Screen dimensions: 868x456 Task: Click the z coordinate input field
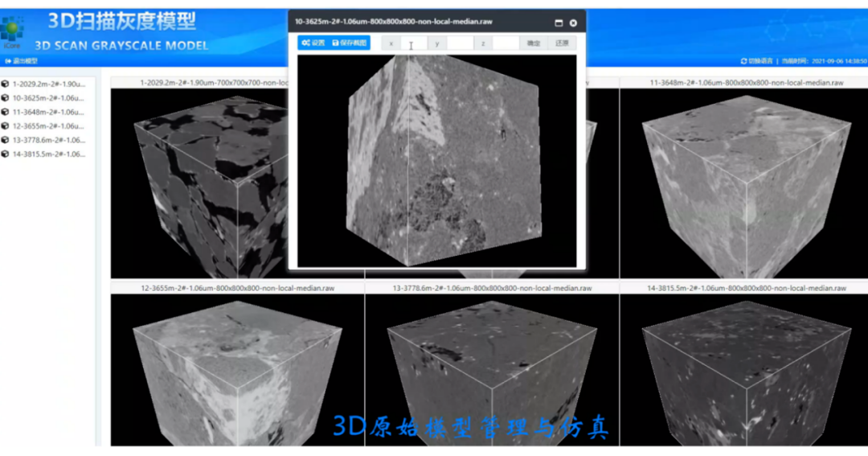click(x=506, y=43)
